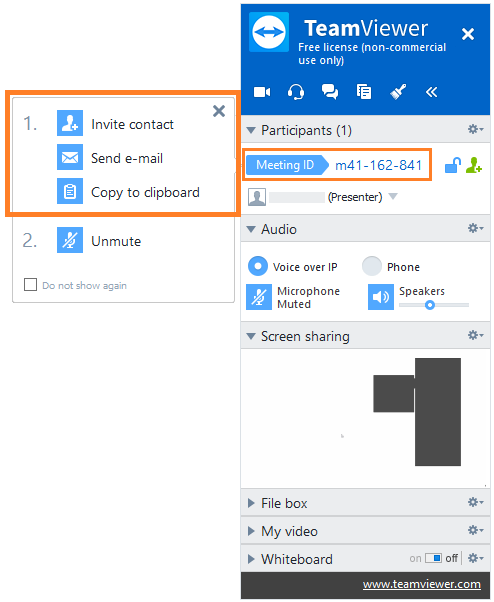This screenshot has width=494, height=602.
Task: Collapse panel with double chevron icon
Action: [431, 92]
